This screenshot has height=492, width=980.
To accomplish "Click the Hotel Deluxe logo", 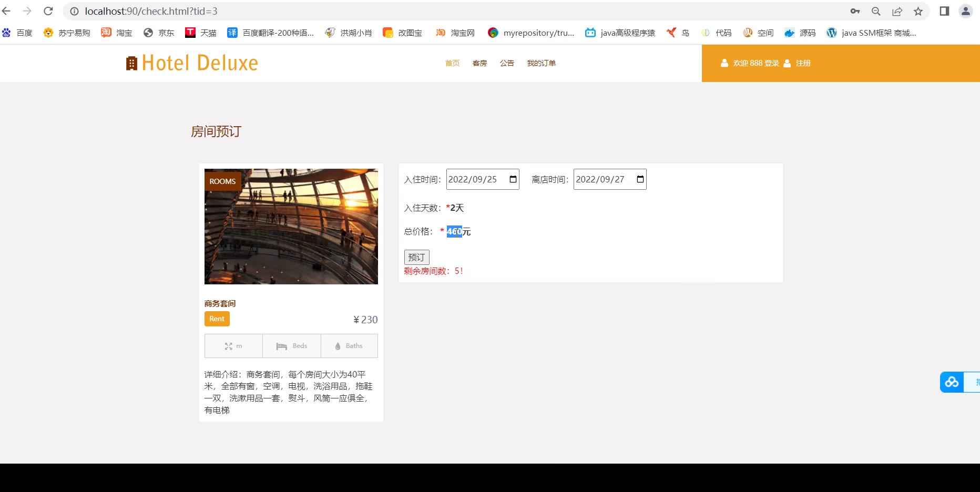I will point(192,63).
